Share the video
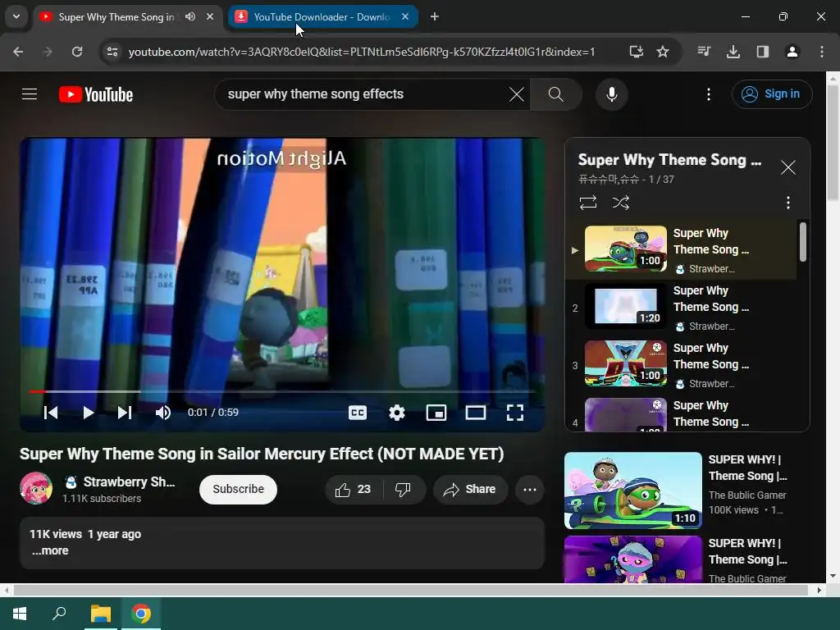The height and width of the screenshot is (630, 840). [x=470, y=489]
